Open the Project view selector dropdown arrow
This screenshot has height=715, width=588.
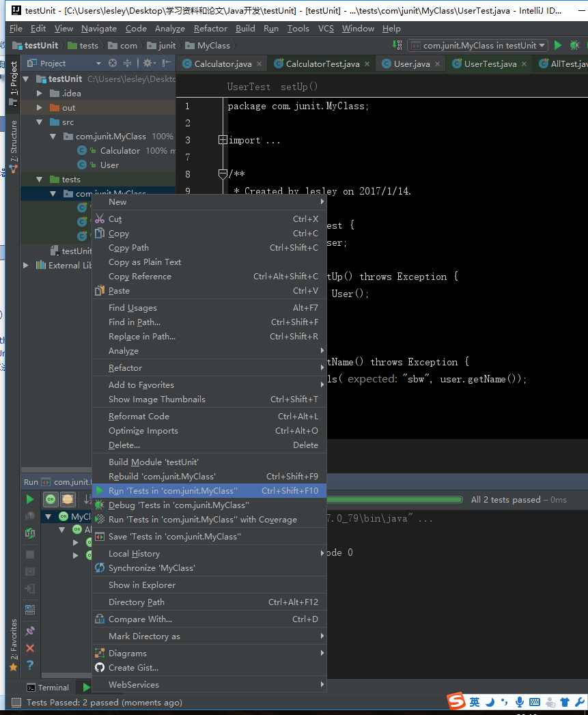98,63
